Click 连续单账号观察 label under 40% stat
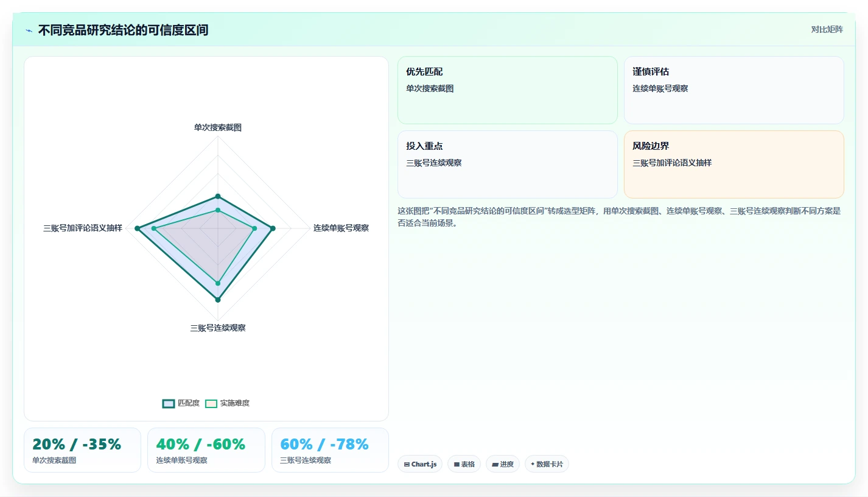Screen dimensions: 868x497 [181, 460]
